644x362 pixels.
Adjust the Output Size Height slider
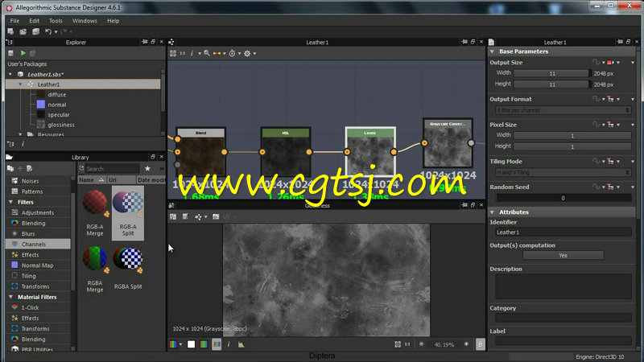[x=551, y=84]
